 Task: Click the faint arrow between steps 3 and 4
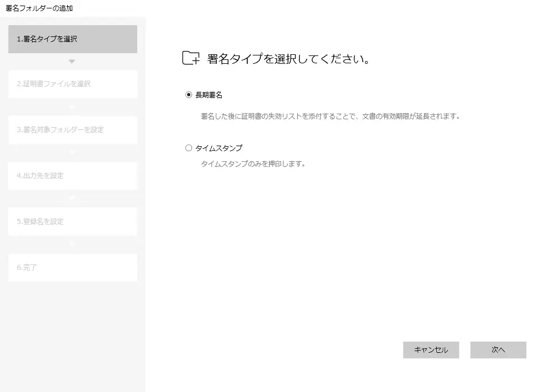72,152
